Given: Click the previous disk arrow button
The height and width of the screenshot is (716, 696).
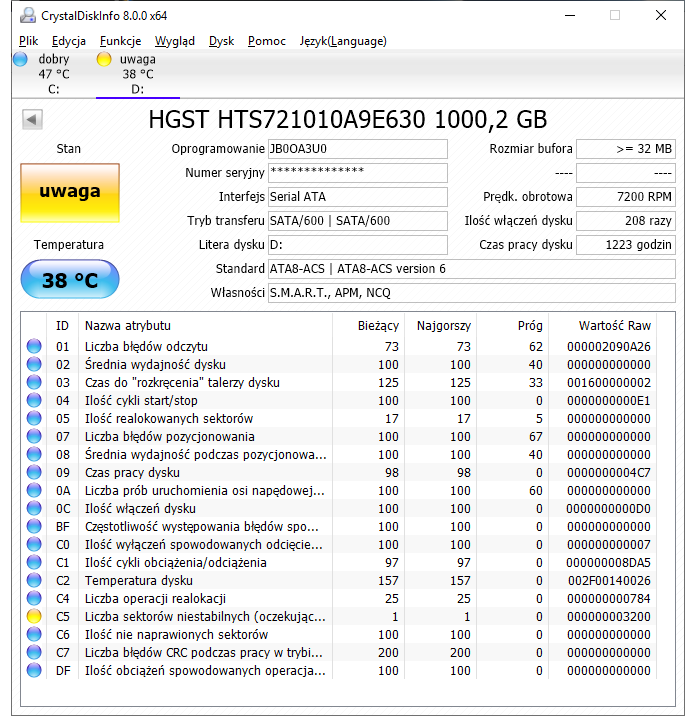Looking at the screenshot, I should [32, 120].
